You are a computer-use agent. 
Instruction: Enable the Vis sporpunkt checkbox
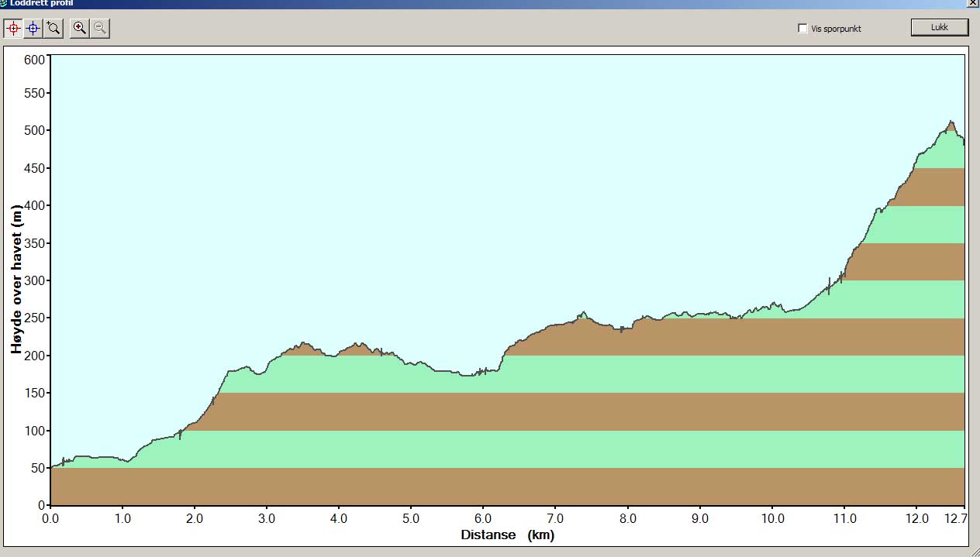click(802, 29)
